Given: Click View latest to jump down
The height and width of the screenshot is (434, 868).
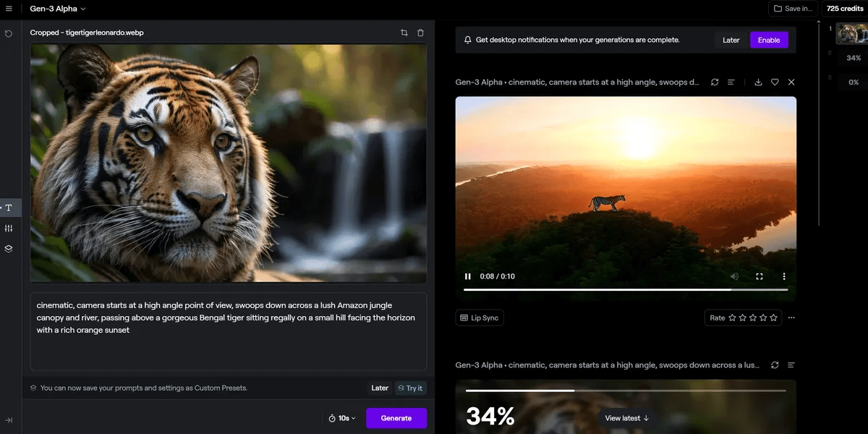Looking at the screenshot, I should 626,418.
